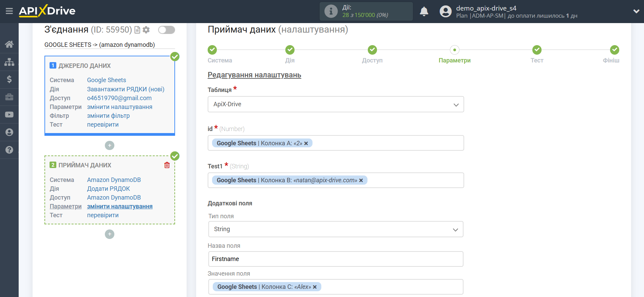Delete data receiver with trash icon
Screen dimensions: 644x297
click(x=167, y=165)
